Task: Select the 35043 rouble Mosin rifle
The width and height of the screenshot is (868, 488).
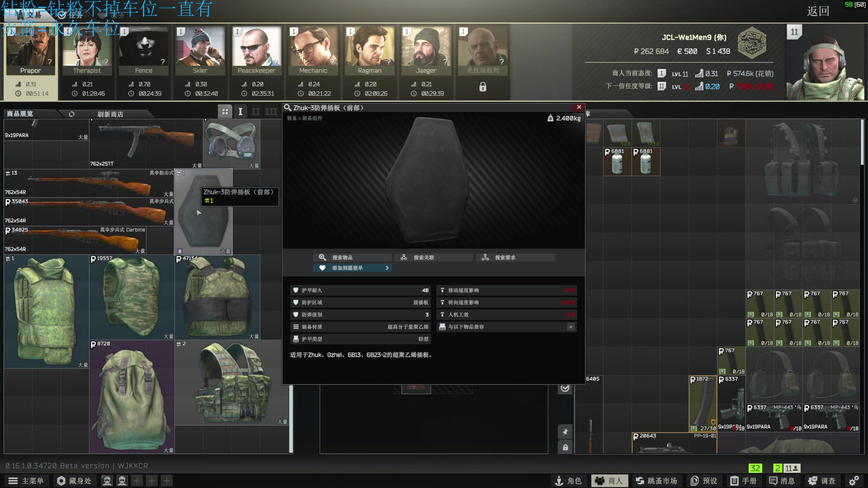Action: coord(90,211)
